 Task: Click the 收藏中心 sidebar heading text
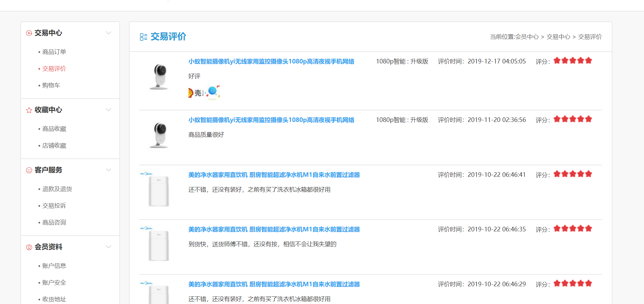pyautogui.click(x=48, y=110)
